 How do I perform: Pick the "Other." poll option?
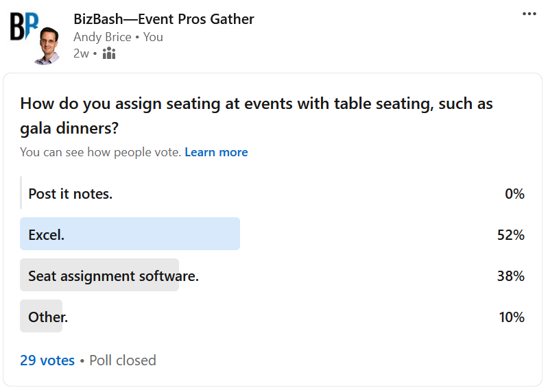[x=48, y=317]
